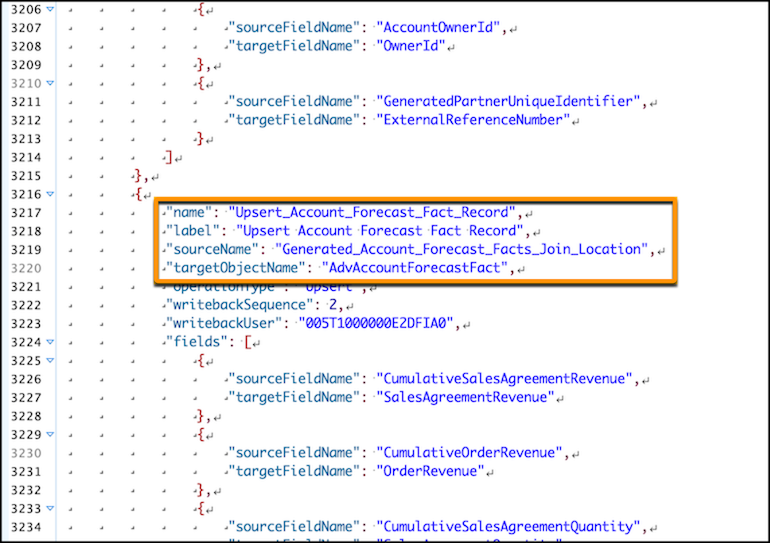Click the closing bracket on line 3214

pos(168,157)
